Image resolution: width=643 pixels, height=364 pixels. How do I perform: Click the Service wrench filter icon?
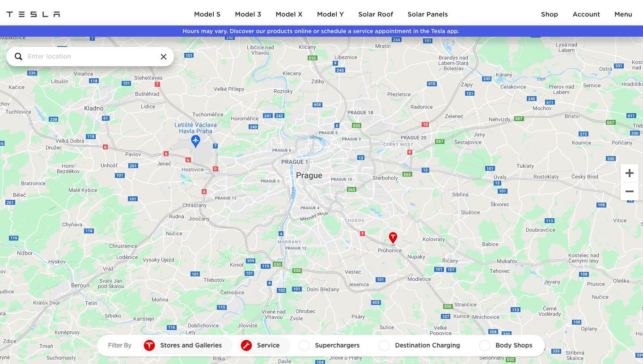click(246, 345)
